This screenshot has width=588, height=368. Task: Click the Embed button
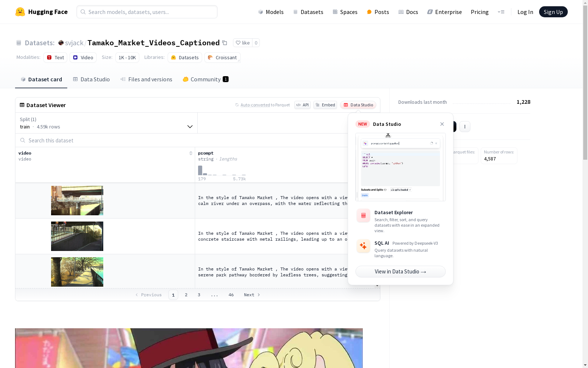coord(325,105)
